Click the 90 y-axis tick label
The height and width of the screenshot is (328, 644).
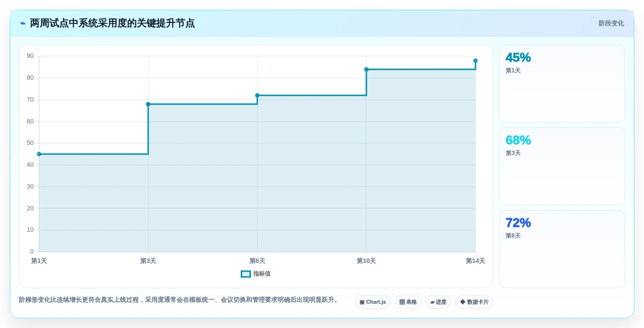(x=30, y=56)
